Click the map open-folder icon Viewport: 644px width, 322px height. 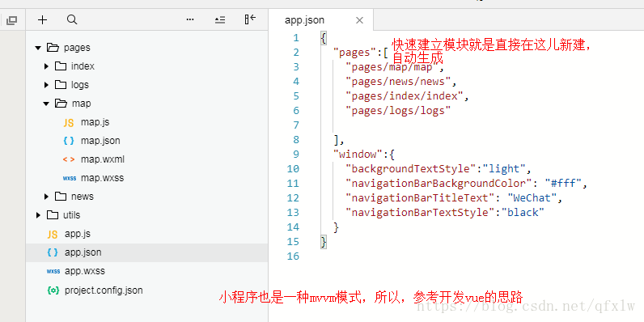pos(61,104)
